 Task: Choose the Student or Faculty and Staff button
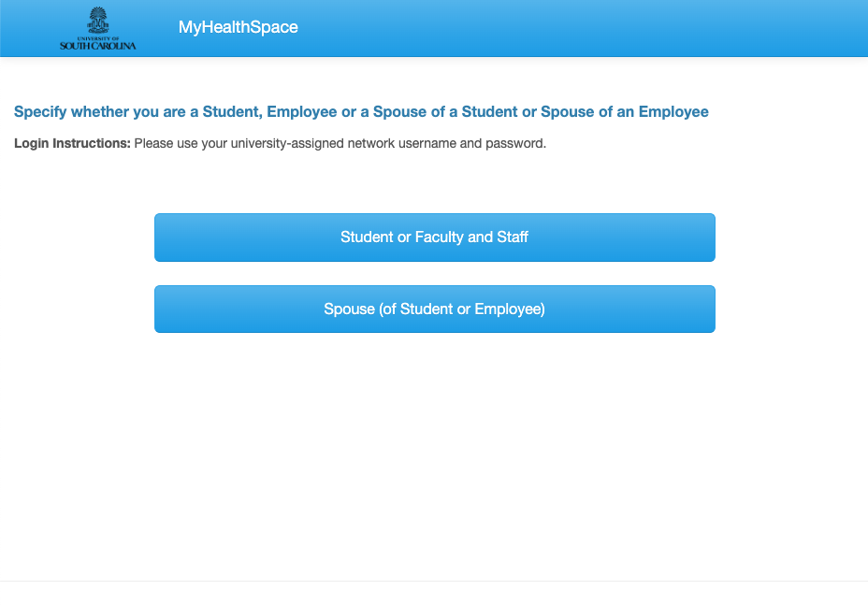click(435, 238)
